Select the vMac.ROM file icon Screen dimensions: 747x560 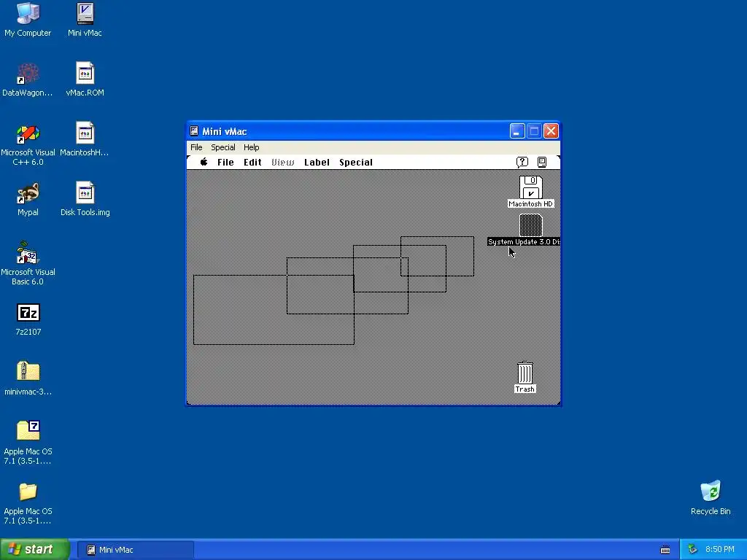85,79
